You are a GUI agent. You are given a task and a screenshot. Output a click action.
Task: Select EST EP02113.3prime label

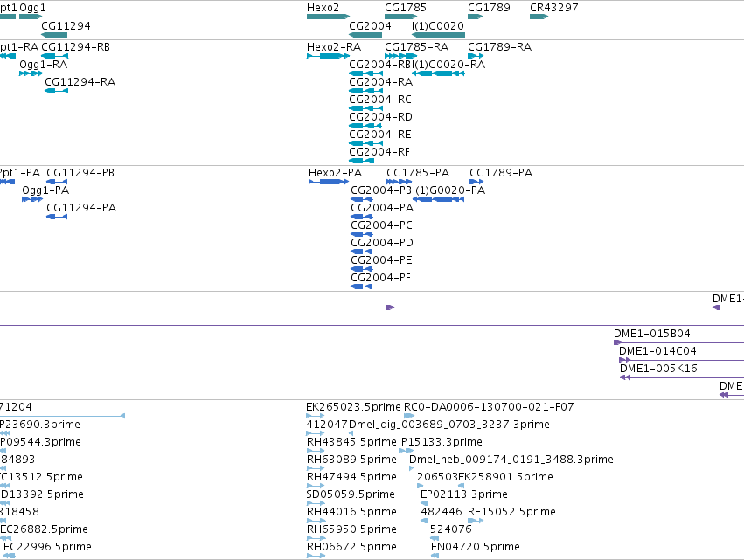464,495
